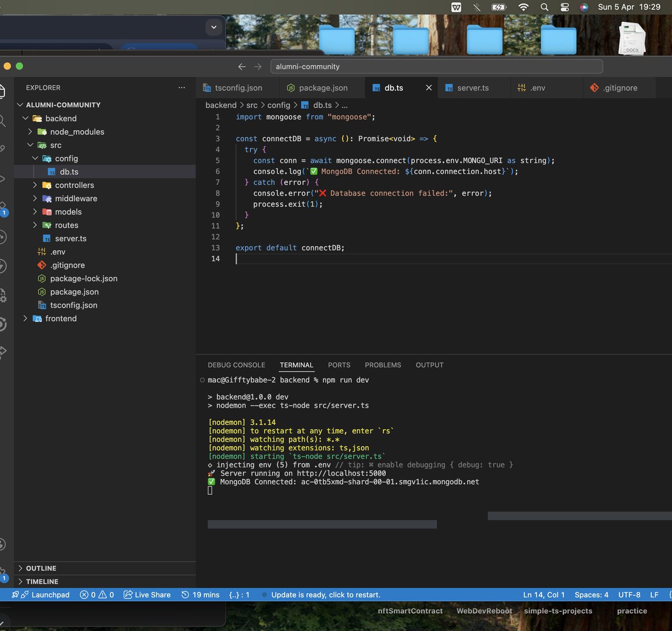Open the macOS Wi-Fi menu

pyautogui.click(x=524, y=7)
